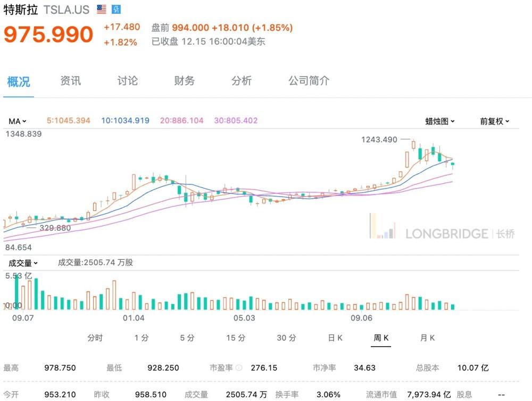
Task: Go to the 分析 tab
Action: [241, 81]
